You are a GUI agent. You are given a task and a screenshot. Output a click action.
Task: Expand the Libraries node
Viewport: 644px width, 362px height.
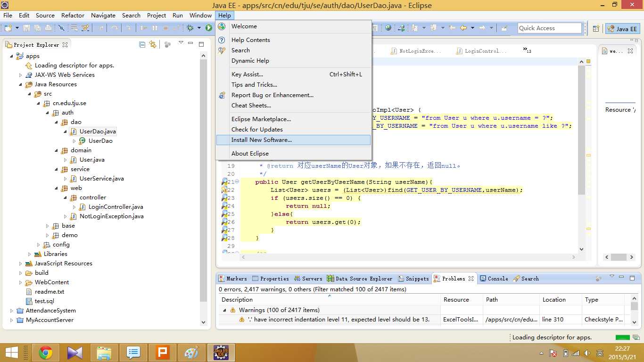[29, 254]
